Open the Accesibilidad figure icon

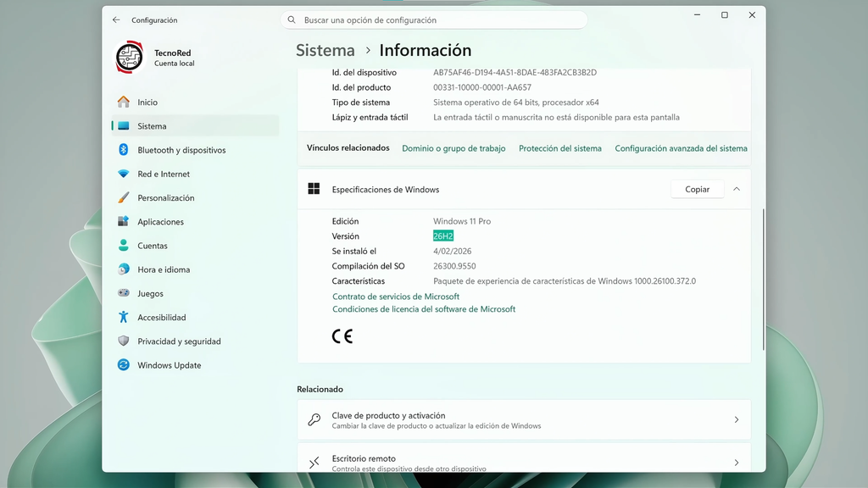pyautogui.click(x=124, y=317)
